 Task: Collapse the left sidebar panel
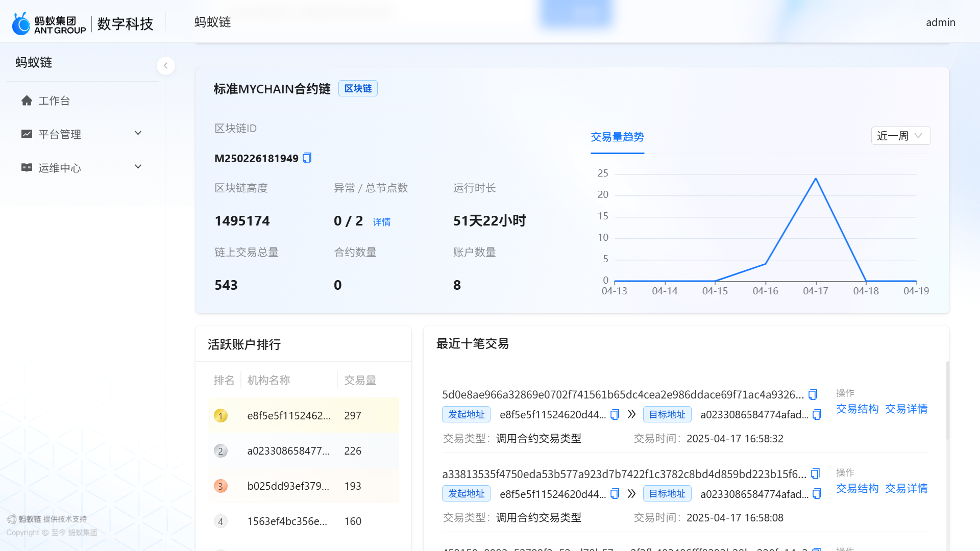point(166,65)
